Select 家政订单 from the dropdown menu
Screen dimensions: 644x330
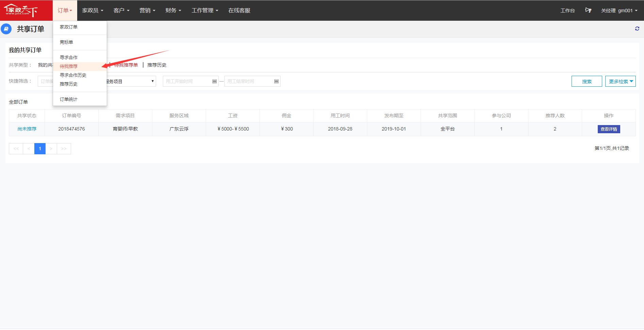pos(80,27)
